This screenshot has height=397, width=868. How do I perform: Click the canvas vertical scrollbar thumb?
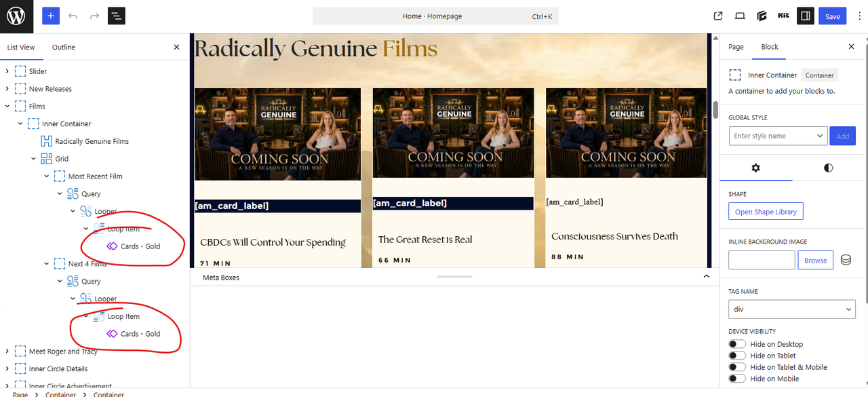pos(715,109)
